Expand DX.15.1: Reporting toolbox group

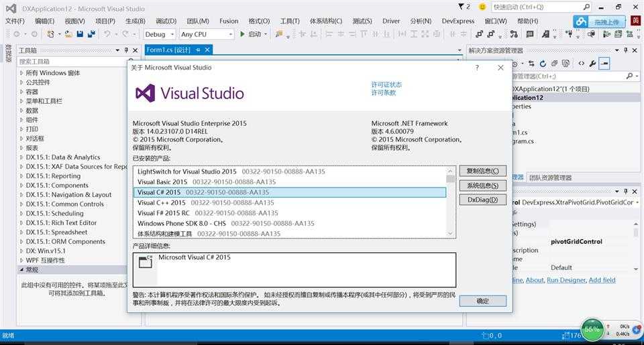21,176
